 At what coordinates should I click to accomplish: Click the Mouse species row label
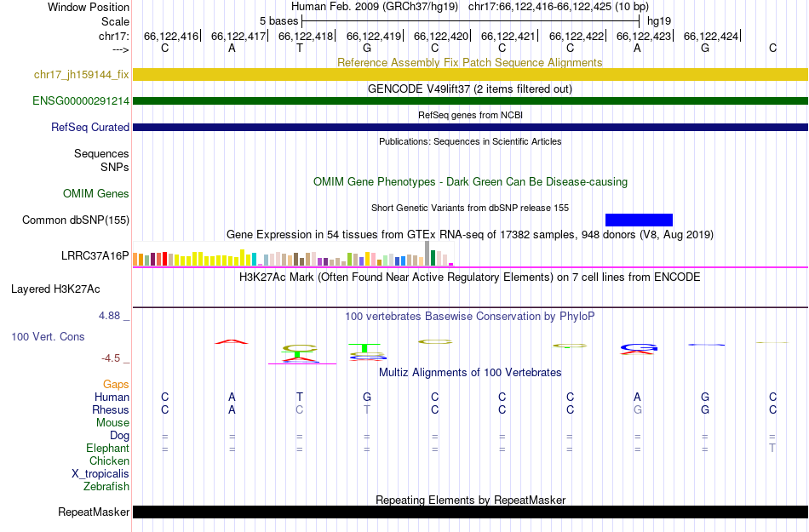click(112, 423)
